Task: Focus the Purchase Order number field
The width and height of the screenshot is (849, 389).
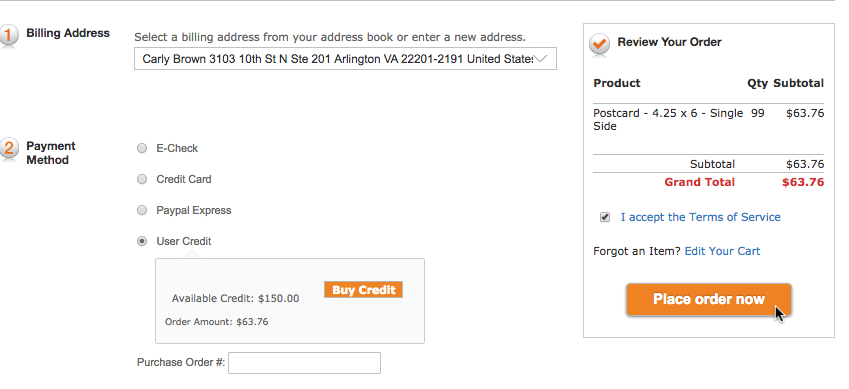Action: pyautogui.click(x=304, y=363)
